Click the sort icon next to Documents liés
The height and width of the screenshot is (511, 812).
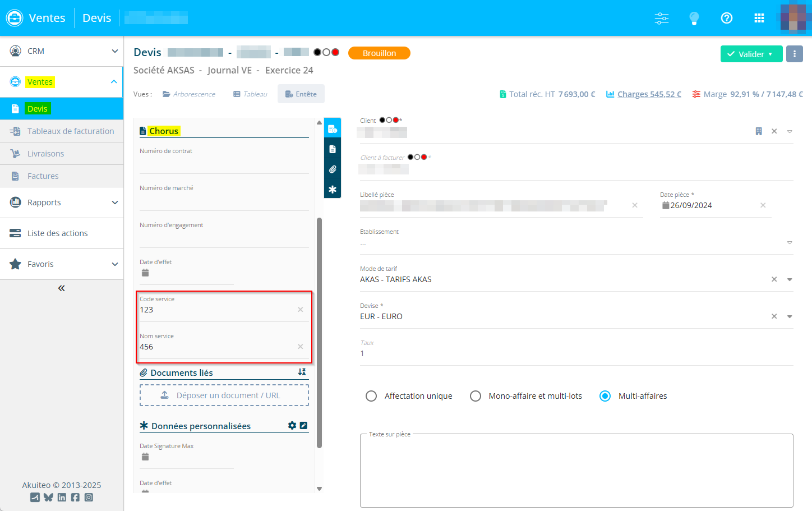click(x=302, y=372)
